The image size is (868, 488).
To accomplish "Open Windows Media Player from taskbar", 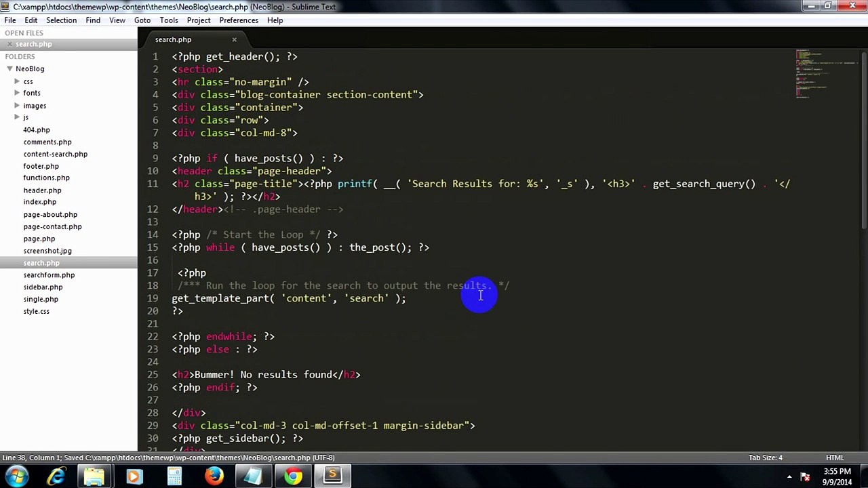I will [x=134, y=476].
